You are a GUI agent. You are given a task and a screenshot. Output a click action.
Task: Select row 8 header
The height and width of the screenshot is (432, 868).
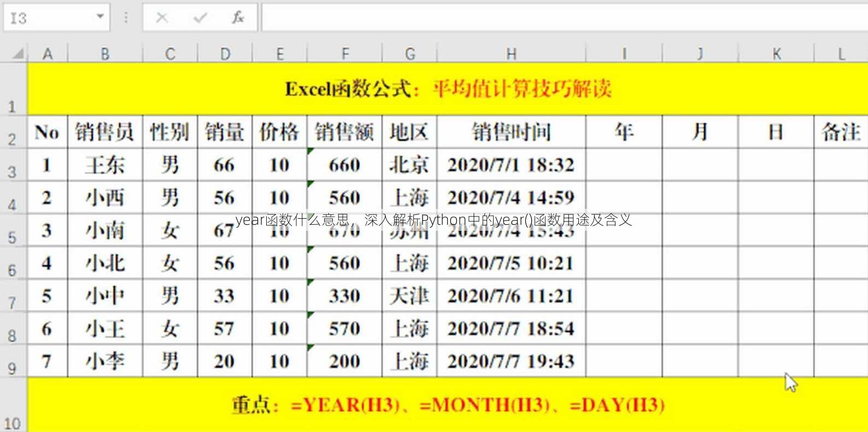click(x=13, y=329)
